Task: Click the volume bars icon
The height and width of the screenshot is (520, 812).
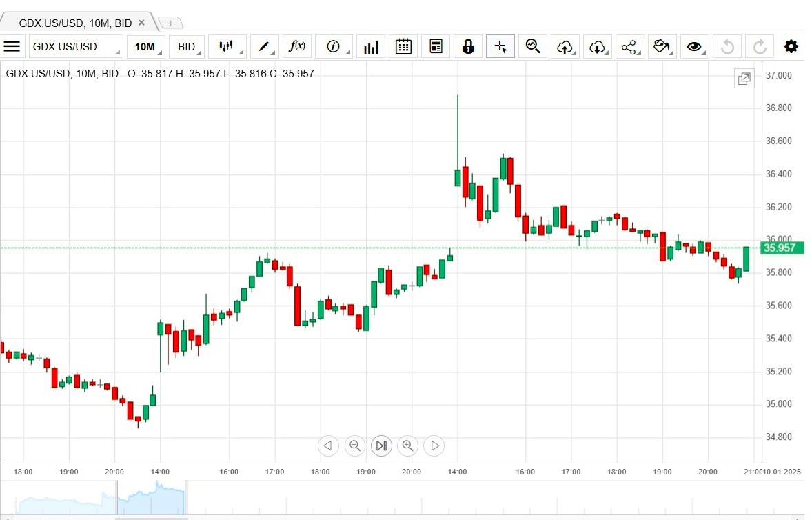Action: pos(371,47)
